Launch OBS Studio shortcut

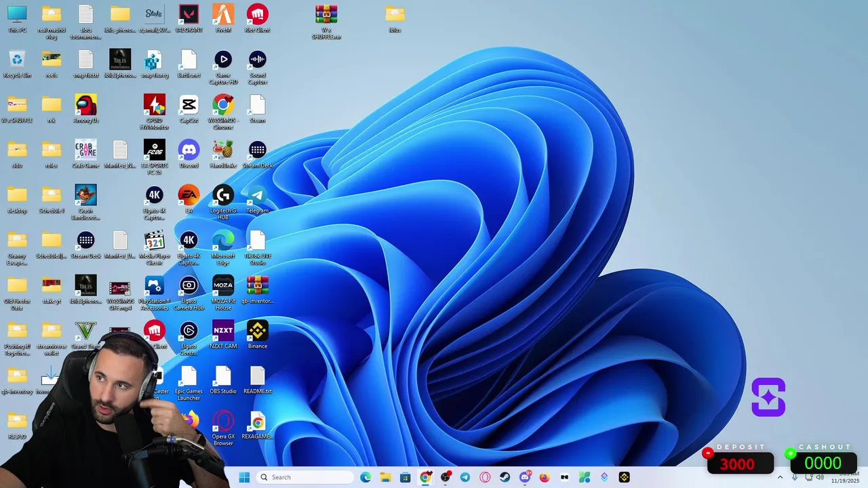coord(223,380)
